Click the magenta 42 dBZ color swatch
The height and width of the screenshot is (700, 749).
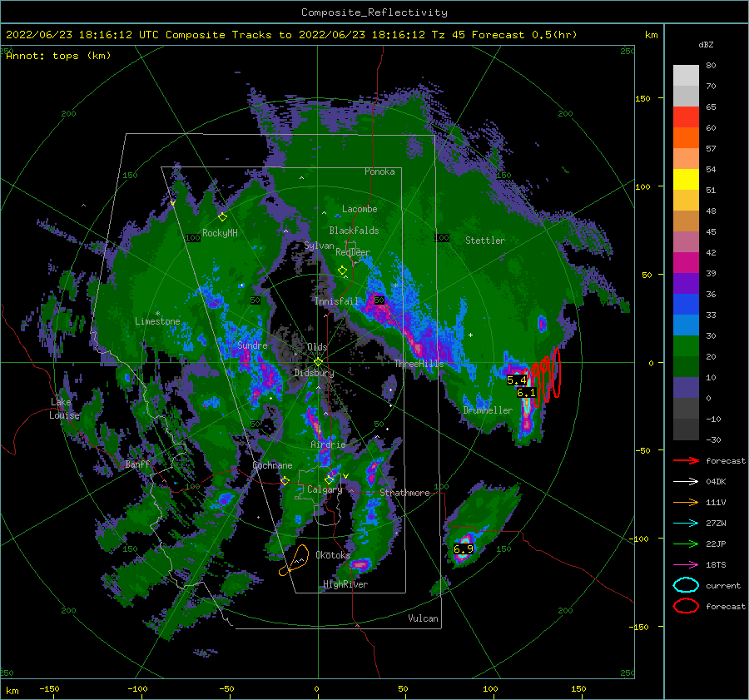coord(686,262)
